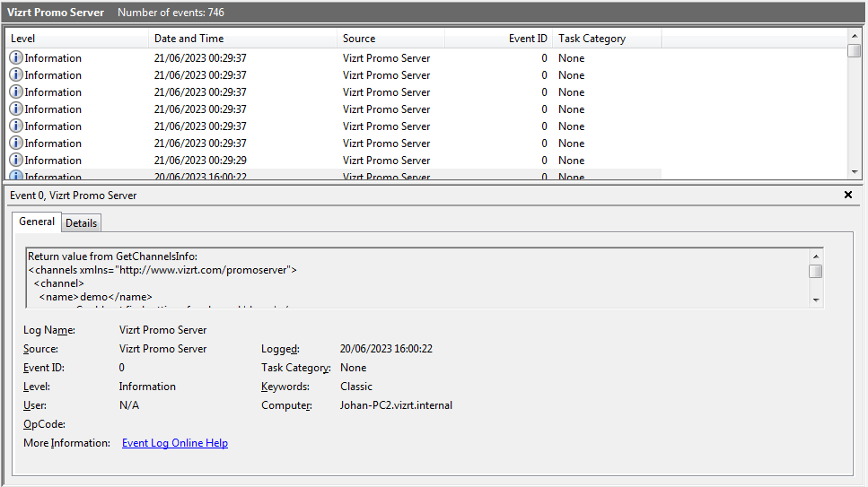The image size is (868, 487).
Task: Click the Information icon in the second event row
Action: [x=16, y=75]
